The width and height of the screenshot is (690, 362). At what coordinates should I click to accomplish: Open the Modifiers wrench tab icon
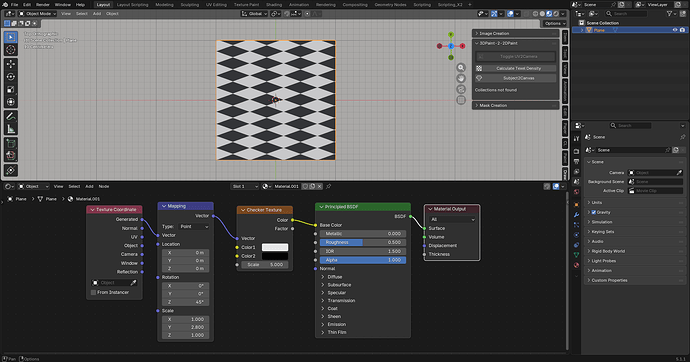576,215
